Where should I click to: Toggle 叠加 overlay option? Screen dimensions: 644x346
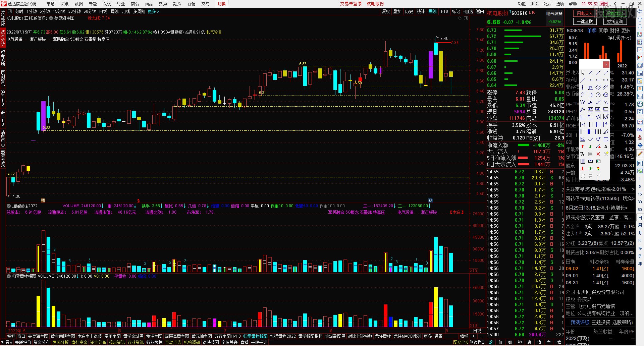pos(397,11)
